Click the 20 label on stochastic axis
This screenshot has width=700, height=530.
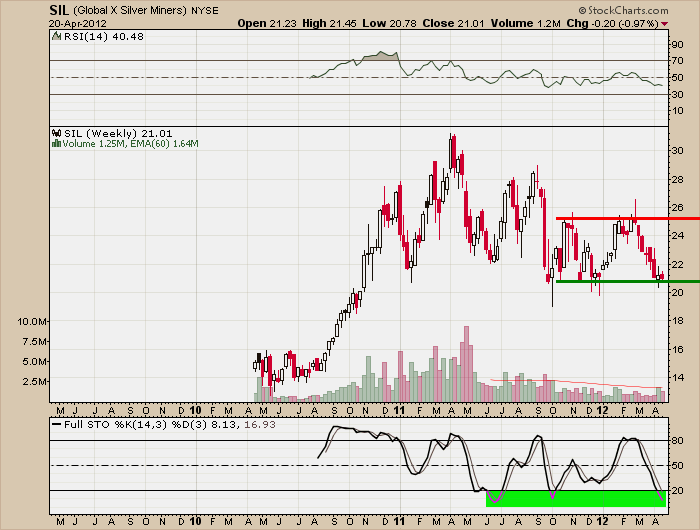click(x=678, y=490)
